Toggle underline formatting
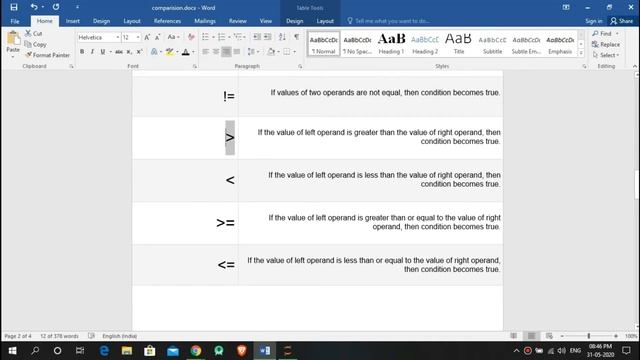Image resolution: width=640 pixels, height=360 pixels. point(103,52)
